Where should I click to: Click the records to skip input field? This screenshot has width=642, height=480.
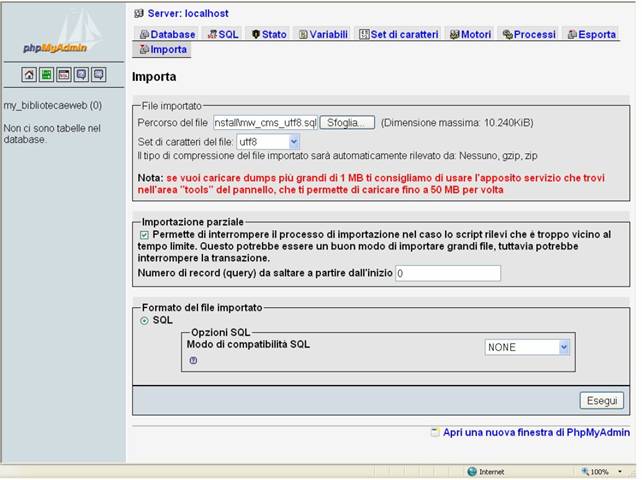[448, 273]
